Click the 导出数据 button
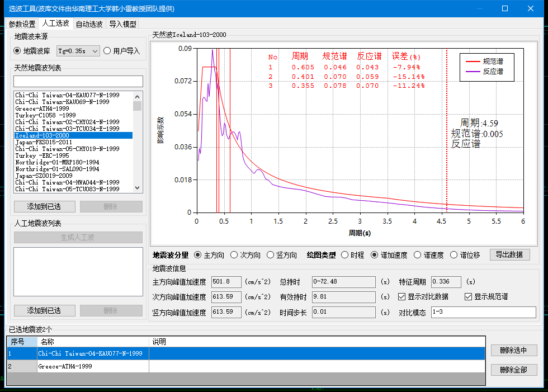This screenshot has width=548, height=392. coord(509,254)
